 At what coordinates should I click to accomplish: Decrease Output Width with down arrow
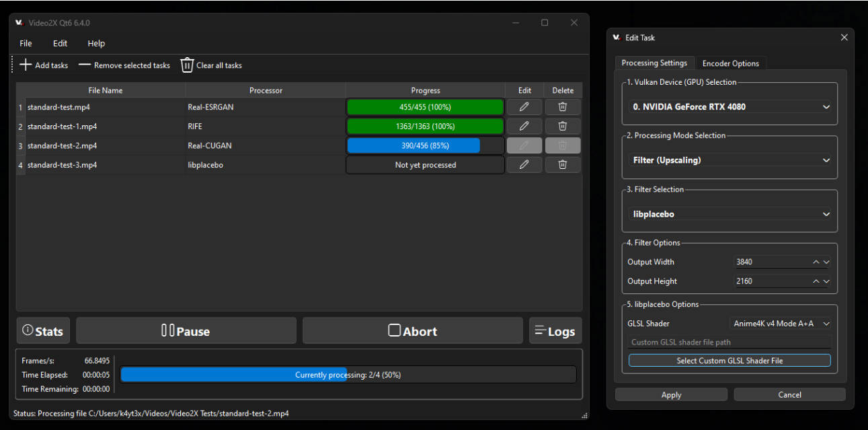pos(827,262)
